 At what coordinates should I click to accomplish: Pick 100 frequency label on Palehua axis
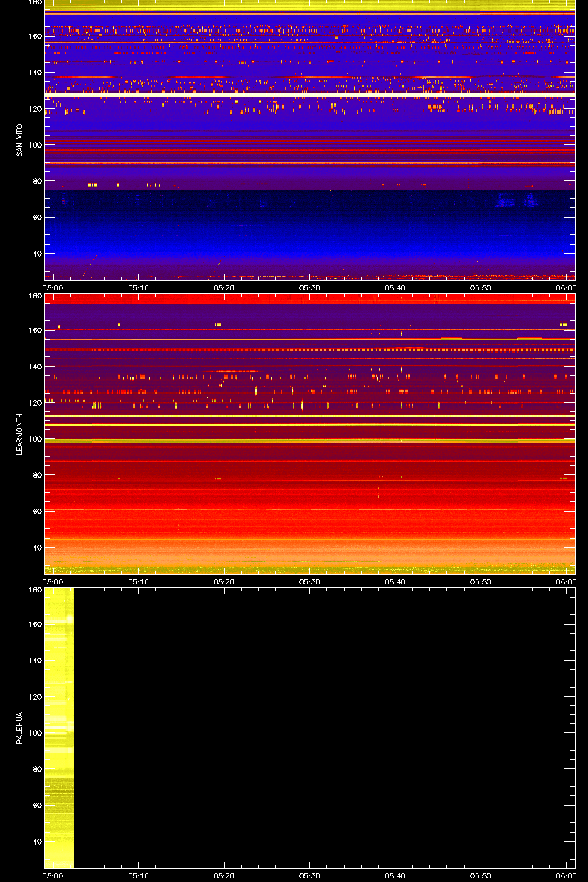pyautogui.click(x=34, y=733)
